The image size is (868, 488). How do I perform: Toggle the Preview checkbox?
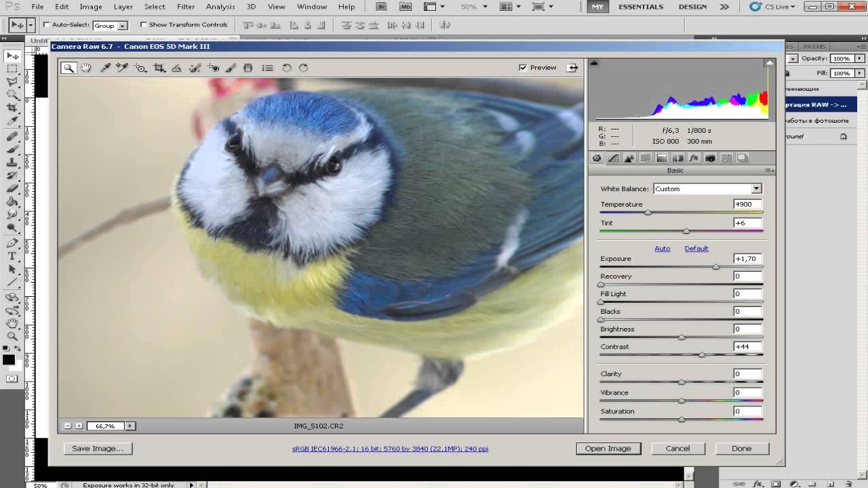point(522,68)
